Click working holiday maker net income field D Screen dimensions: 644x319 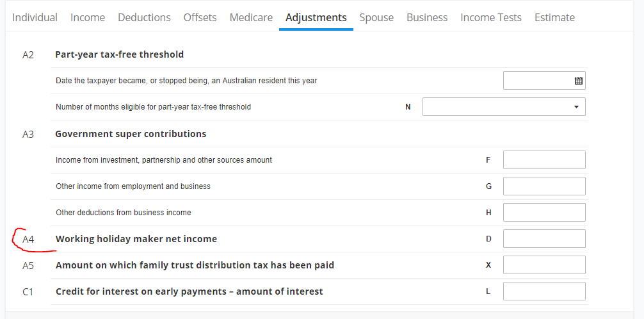[544, 239]
